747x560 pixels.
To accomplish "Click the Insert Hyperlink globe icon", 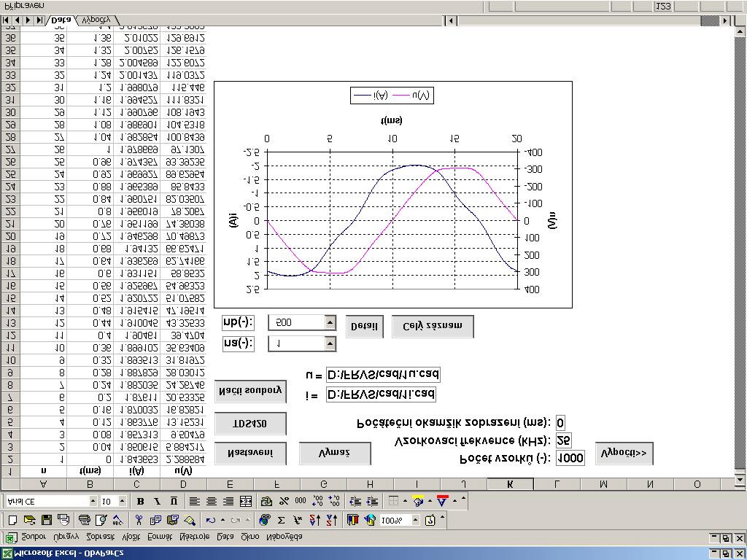I will [x=264, y=520].
